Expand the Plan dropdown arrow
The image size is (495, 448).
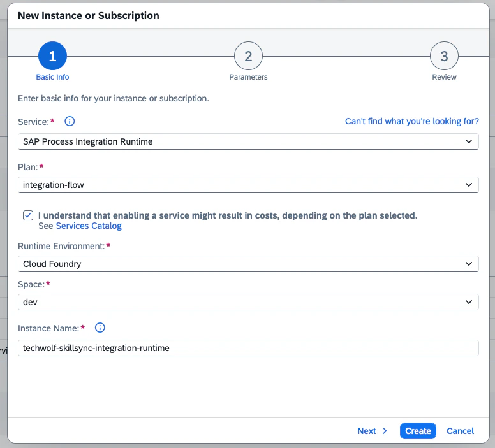coord(469,185)
